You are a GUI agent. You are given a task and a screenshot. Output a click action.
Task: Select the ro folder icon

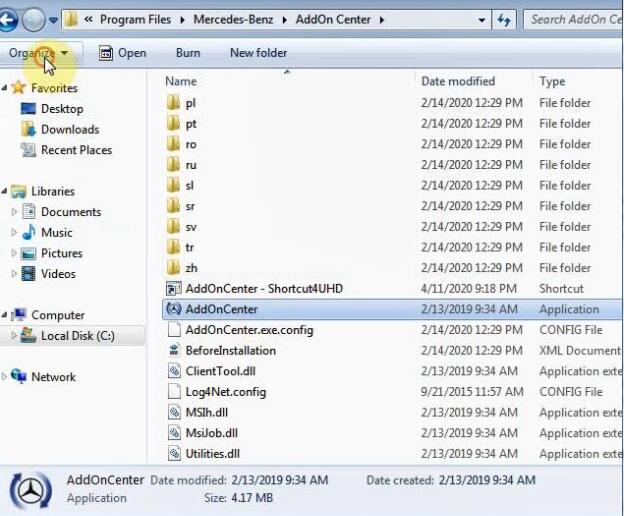(173, 144)
